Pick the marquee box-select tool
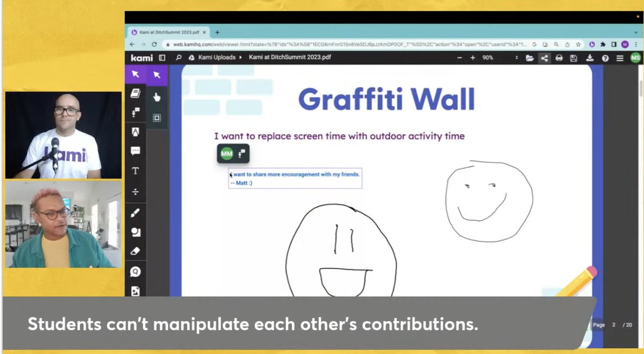Image resolution: width=644 pixels, height=354 pixels. [x=157, y=117]
